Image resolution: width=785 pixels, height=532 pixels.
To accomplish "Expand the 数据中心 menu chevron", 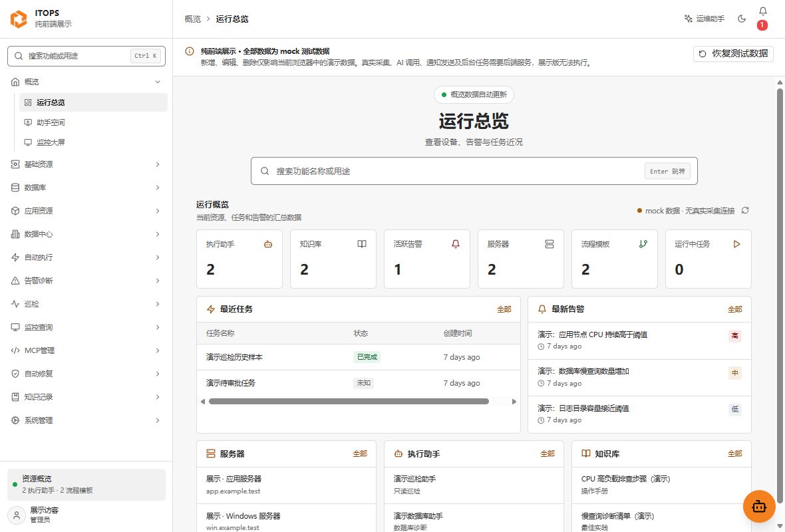I will click(158, 234).
